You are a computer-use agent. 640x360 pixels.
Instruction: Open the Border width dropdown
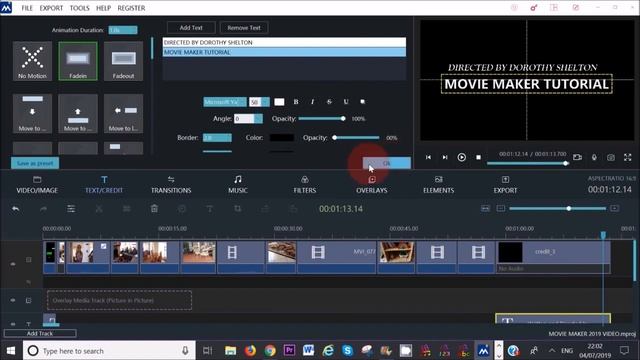pyautogui.click(x=217, y=138)
